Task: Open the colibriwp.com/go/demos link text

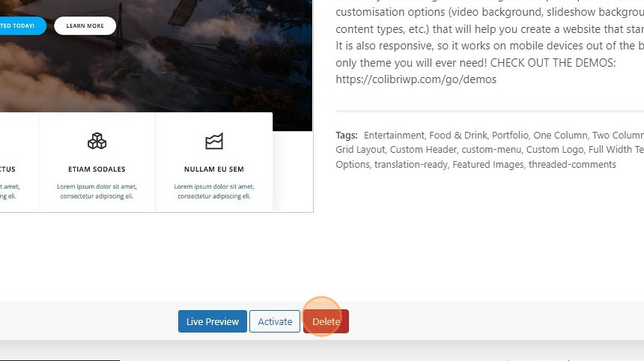Action: 416,79
